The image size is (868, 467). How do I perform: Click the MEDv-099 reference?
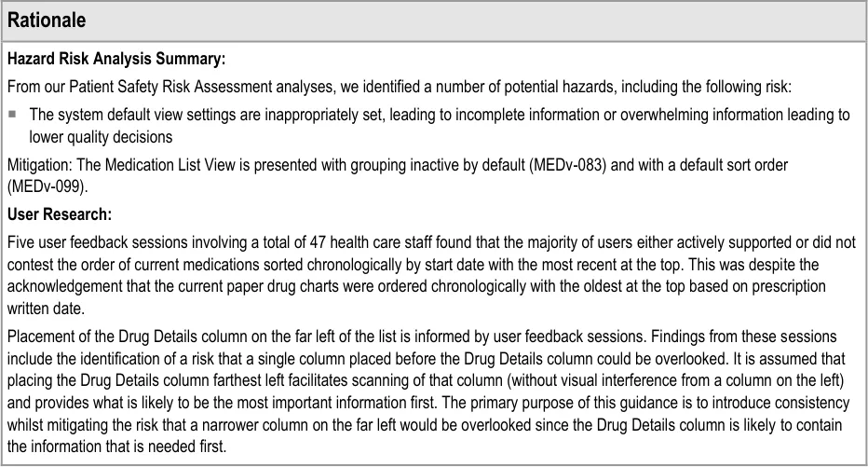pyautogui.click(x=45, y=186)
